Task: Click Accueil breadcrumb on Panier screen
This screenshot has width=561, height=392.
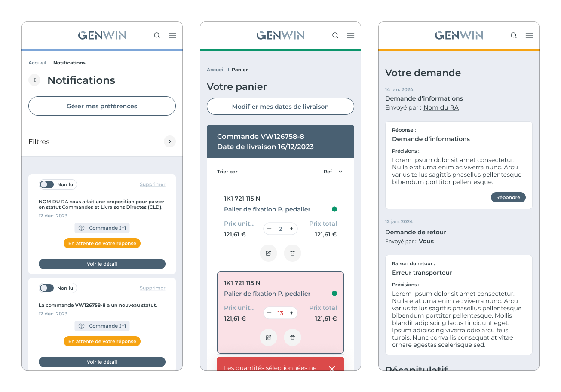Action: coord(216,70)
